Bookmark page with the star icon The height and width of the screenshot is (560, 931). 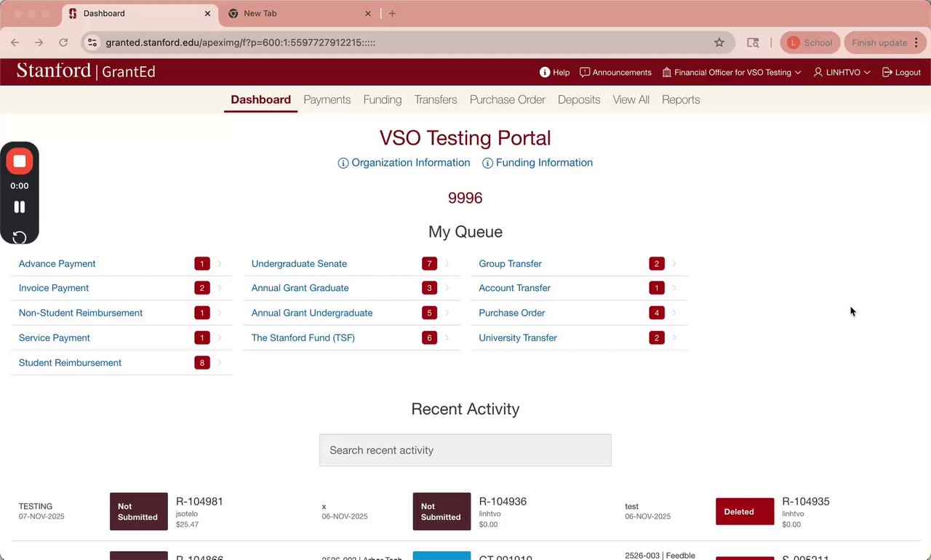tap(719, 43)
